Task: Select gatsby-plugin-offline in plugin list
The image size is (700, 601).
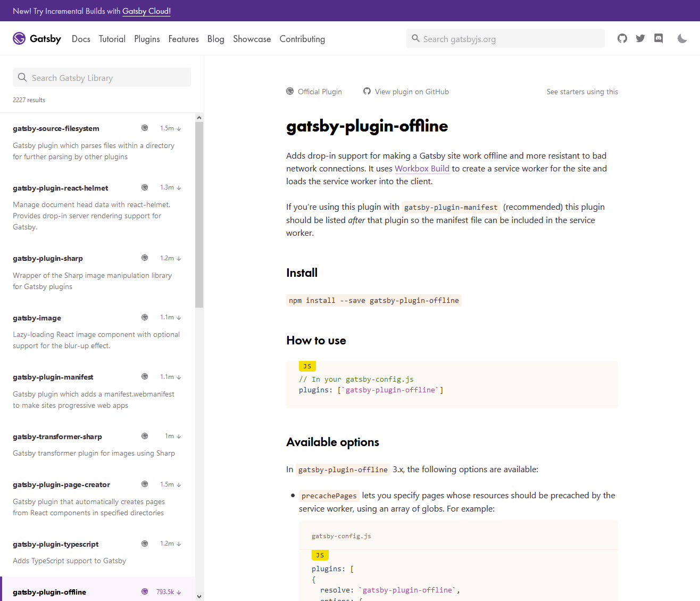Action: [x=49, y=592]
